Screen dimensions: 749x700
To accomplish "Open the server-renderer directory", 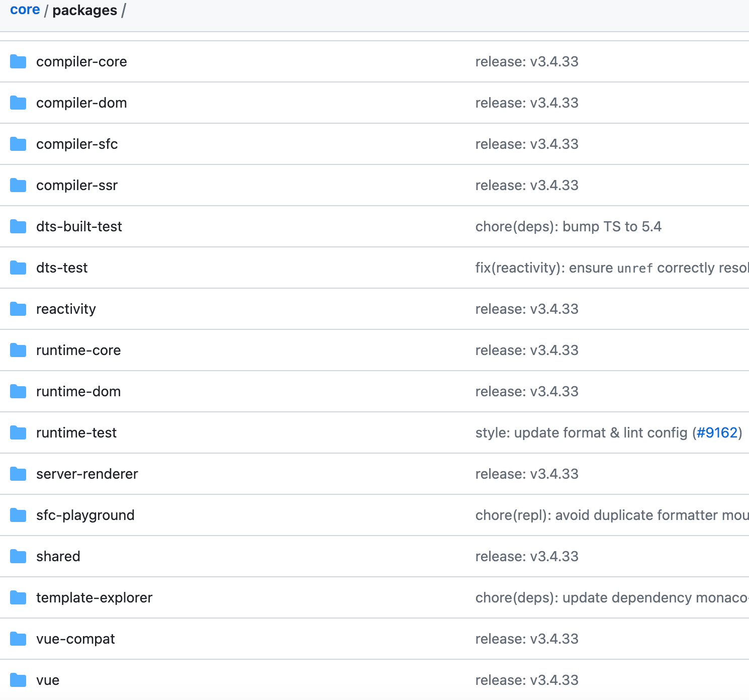I will click(x=87, y=474).
